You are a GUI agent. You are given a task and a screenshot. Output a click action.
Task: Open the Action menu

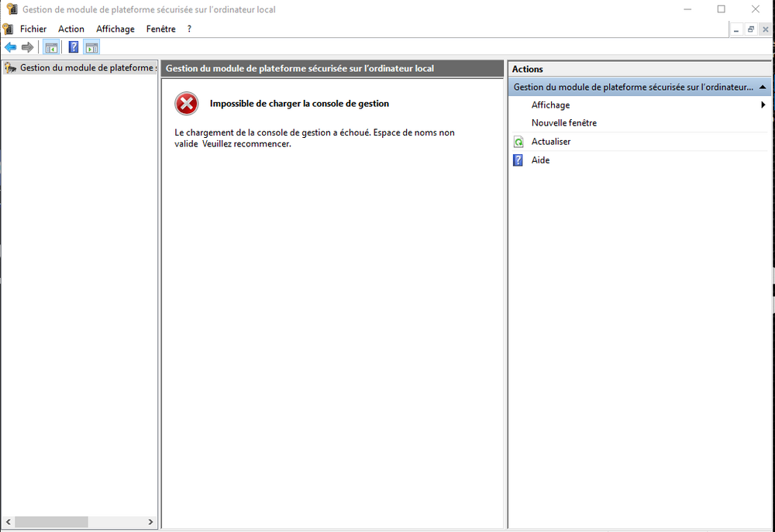pyautogui.click(x=71, y=29)
